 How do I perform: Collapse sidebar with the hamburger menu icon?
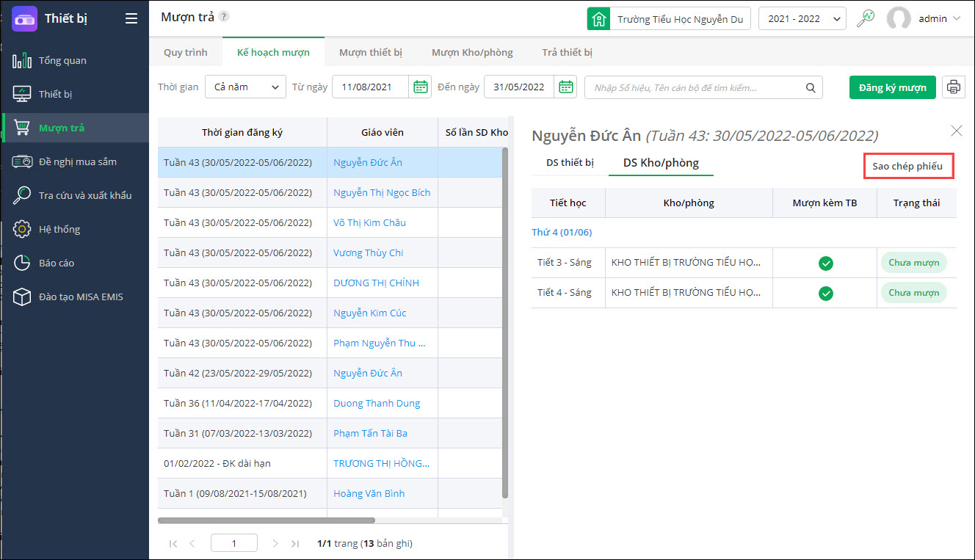click(x=131, y=18)
